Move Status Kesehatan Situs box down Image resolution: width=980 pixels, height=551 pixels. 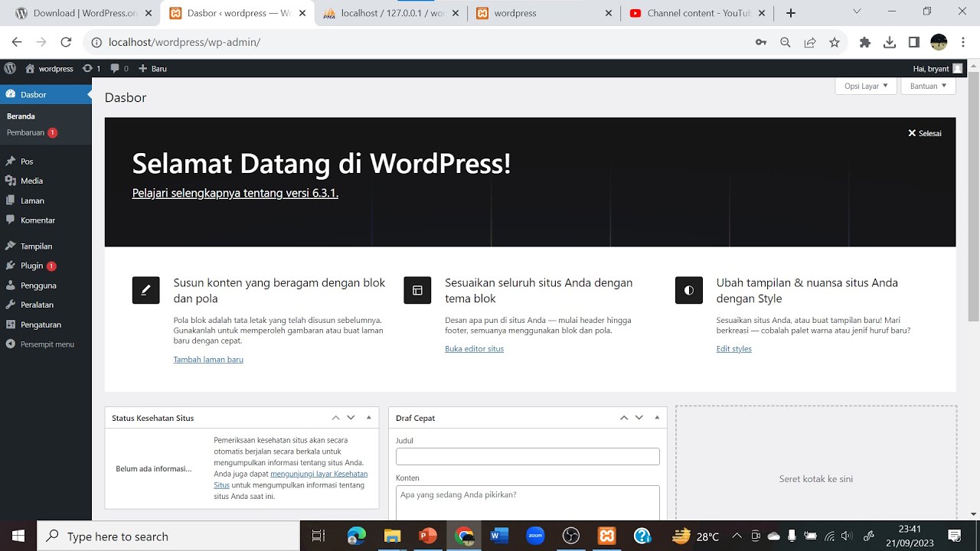click(351, 418)
